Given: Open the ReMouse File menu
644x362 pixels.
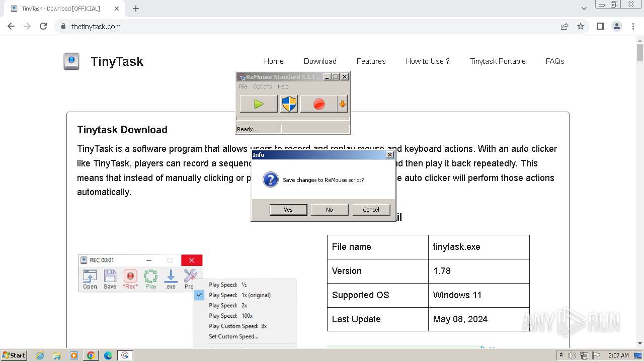Looking at the screenshot, I should (243, 86).
